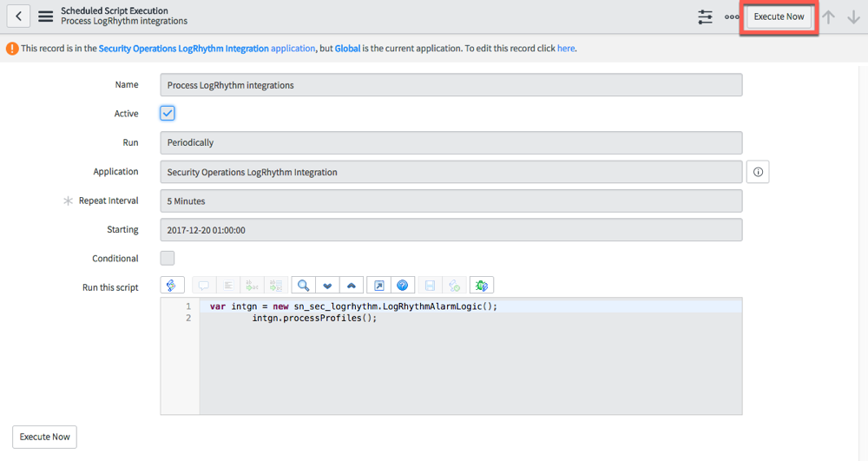
Task: Find previous with up chevron icon
Action: coord(352,286)
